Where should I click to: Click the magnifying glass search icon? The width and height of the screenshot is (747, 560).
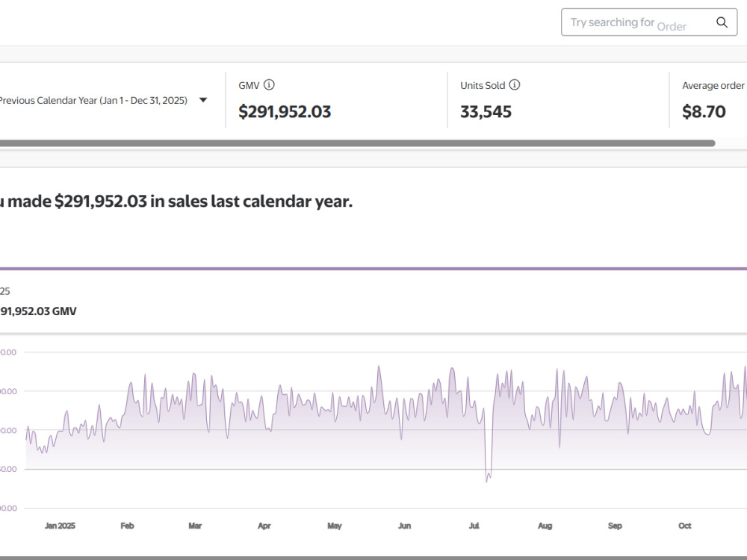click(722, 22)
